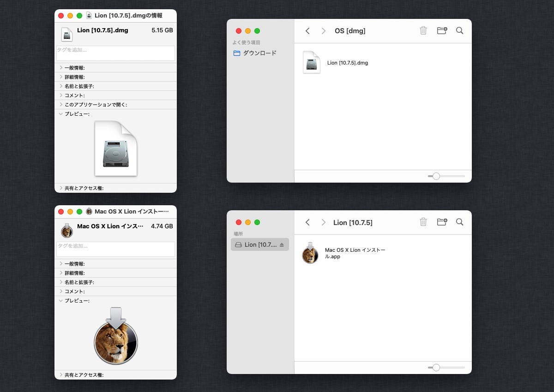The width and height of the screenshot is (554, 392).
Task: Zoom the Lion [10.7.5] Finder window
Action: [257, 222]
